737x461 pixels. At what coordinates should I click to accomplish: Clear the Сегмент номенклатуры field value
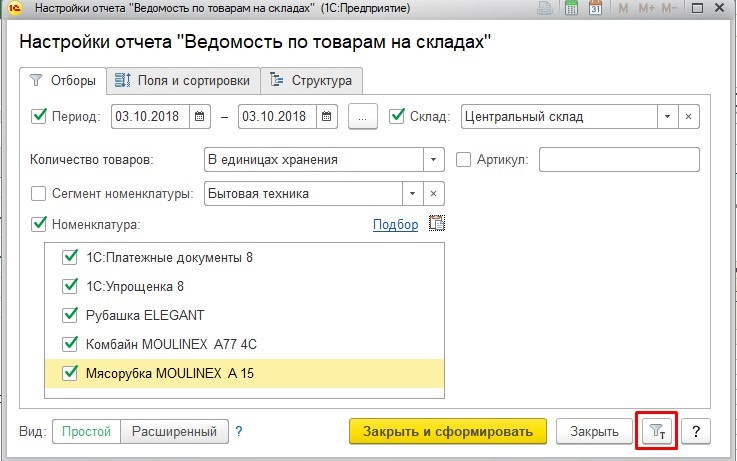click(434, 193)
